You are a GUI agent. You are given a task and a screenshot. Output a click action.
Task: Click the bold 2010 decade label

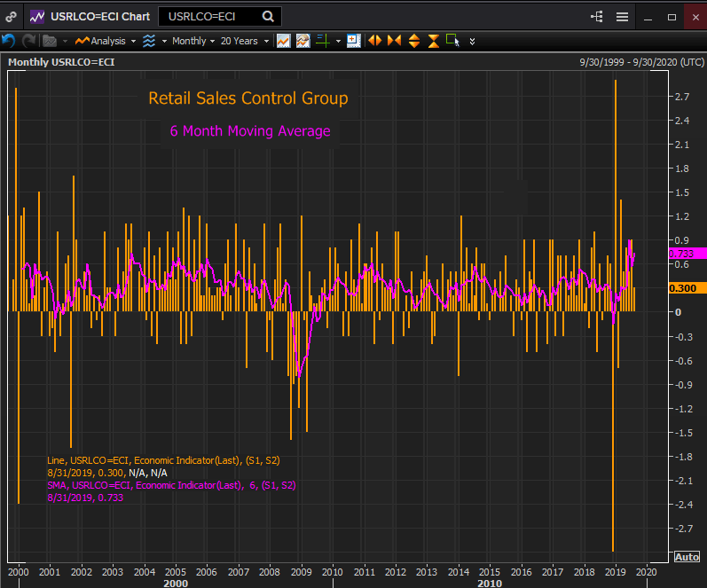490,584
